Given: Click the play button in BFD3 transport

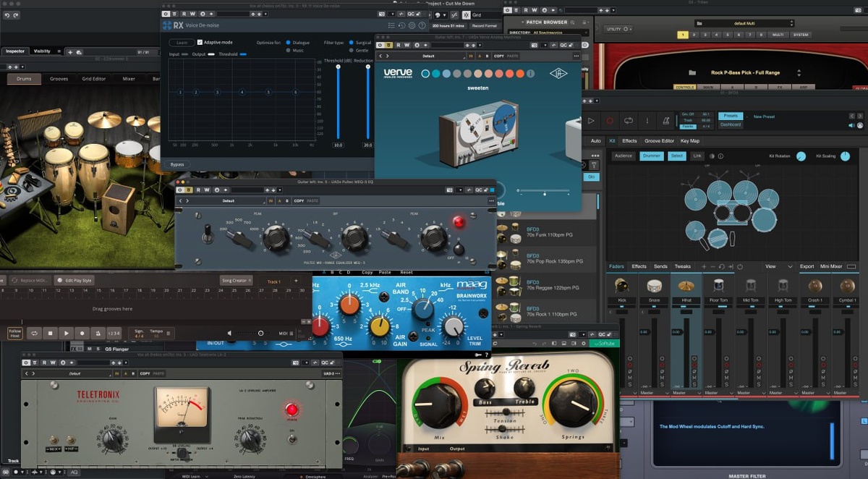Looking at the screenshot, I should (x=591, y=121).
